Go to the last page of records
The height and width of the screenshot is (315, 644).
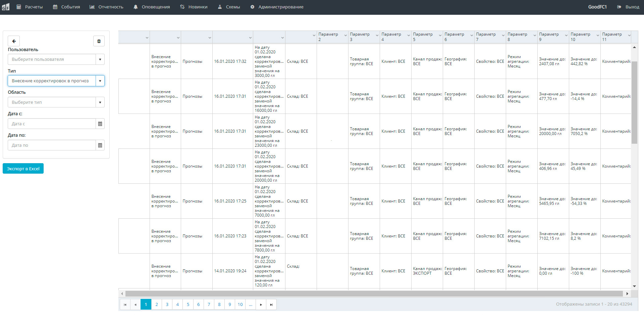click(271, 305)
